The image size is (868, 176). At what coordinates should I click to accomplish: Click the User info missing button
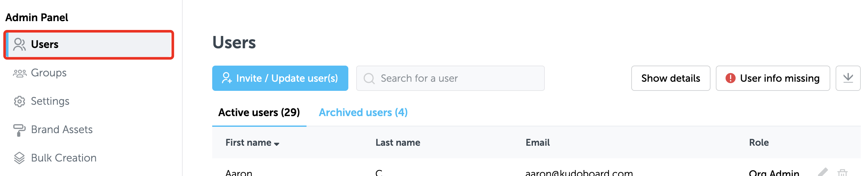773,78
